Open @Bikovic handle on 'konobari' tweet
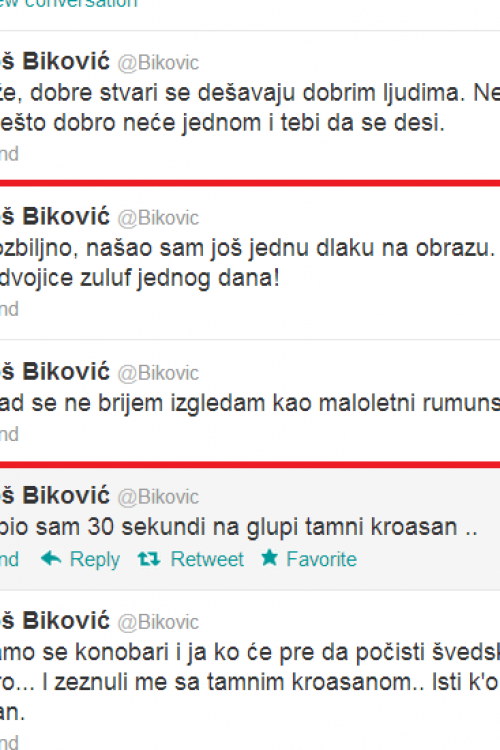Screen dimensions: 500x750 click(158, 622)
